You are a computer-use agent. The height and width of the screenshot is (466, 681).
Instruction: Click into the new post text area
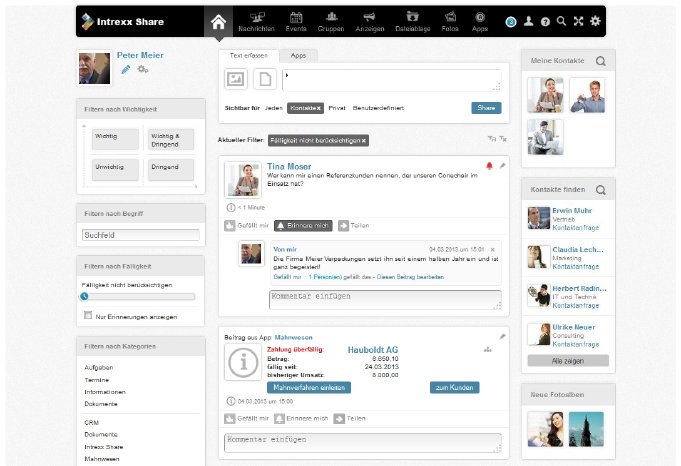[x=392, y=80]
